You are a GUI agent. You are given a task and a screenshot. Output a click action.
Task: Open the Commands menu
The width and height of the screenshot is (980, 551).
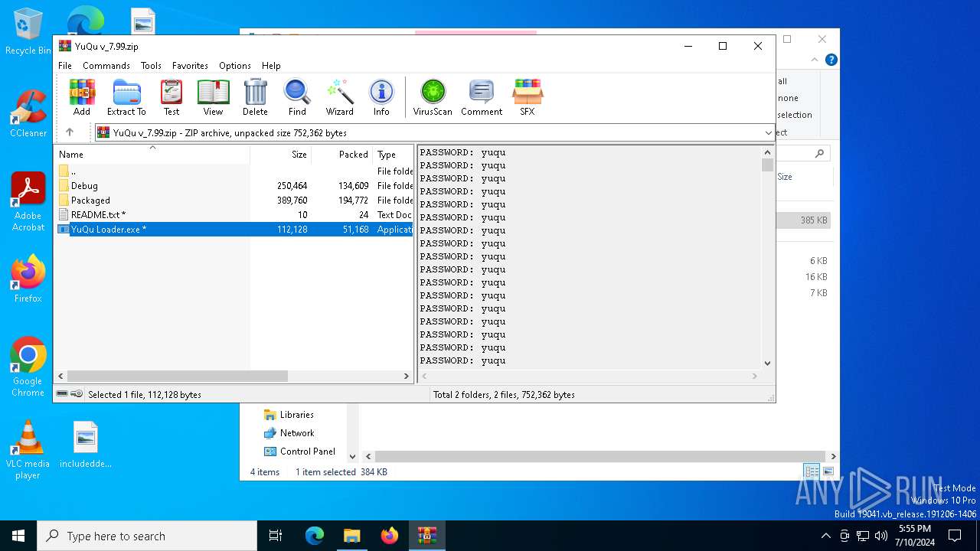106,66
